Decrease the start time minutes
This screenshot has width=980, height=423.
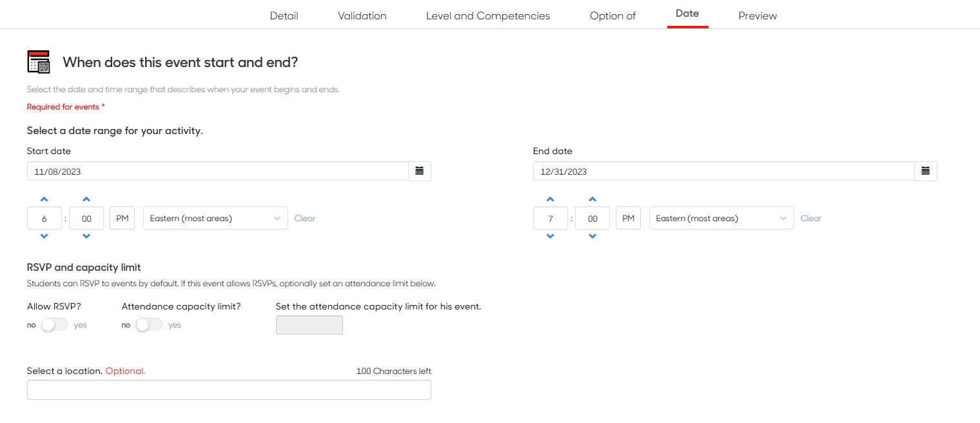pyautogui.click(x=86, y=237)
